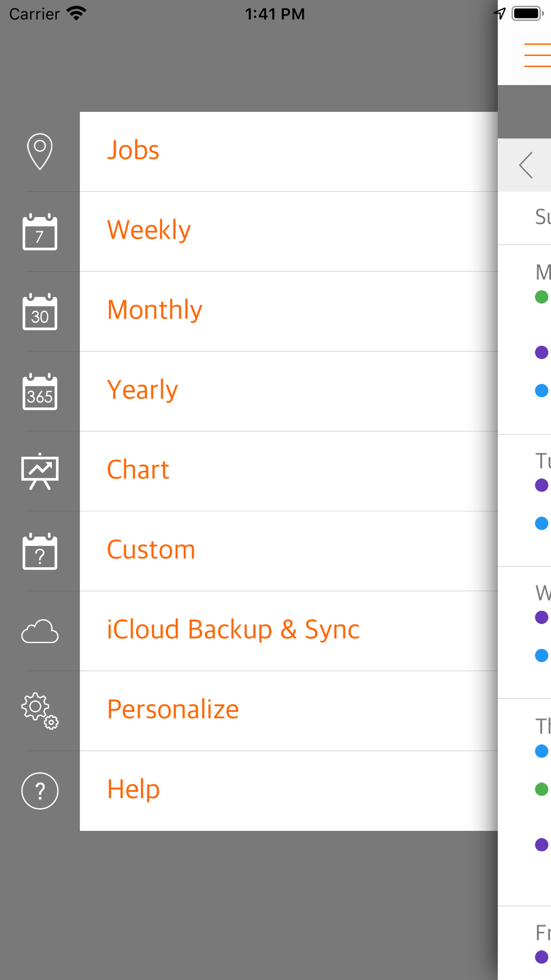Open the Jobs menu item
The height and width of the screenshot is (980, 551).
tap(288, 151)
